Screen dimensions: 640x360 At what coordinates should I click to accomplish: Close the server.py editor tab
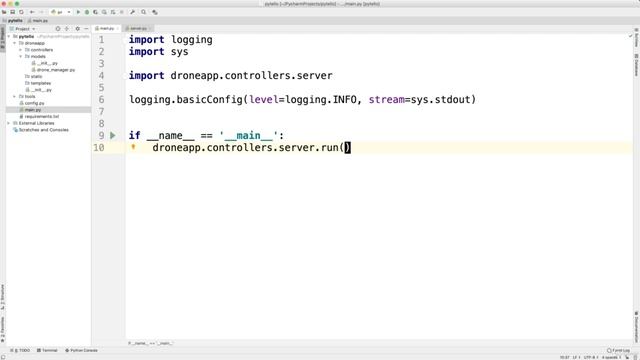point(150,29)
